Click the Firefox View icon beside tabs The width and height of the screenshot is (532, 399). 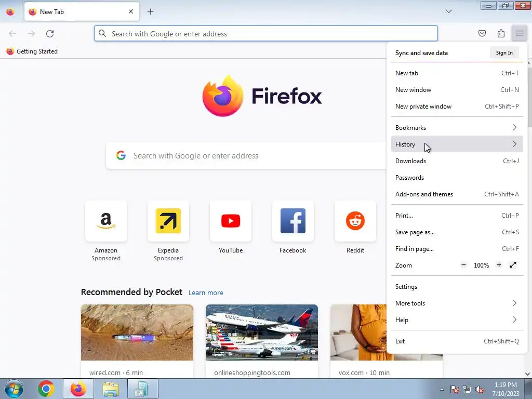(x=10, y=12)
